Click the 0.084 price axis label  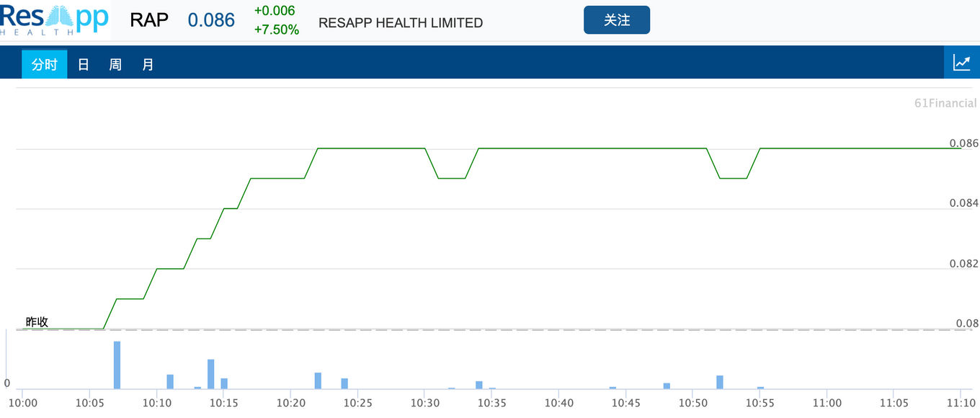coord(964,204)
